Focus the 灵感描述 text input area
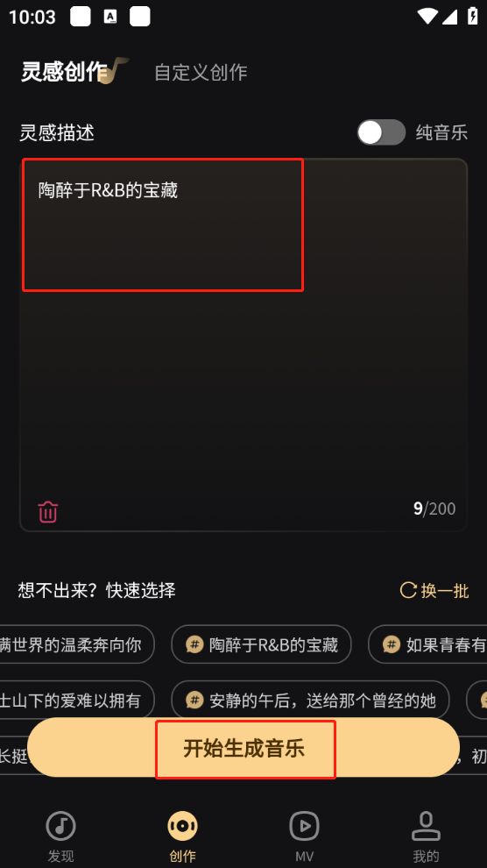 (x=243, y=345)
